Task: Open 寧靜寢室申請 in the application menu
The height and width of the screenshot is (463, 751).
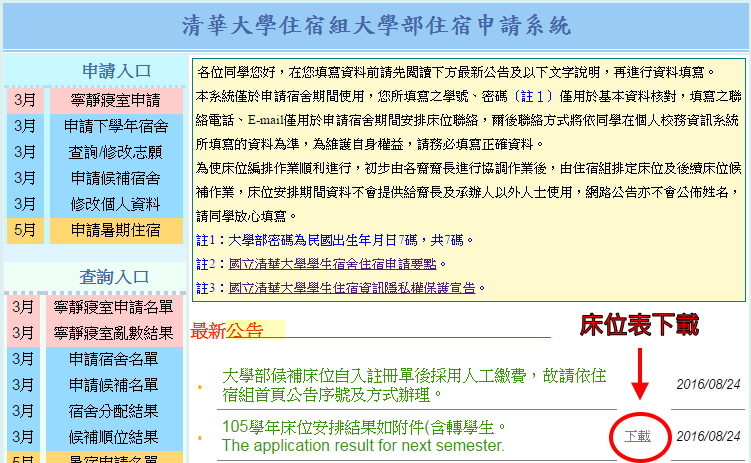Action: pos(116,101)
